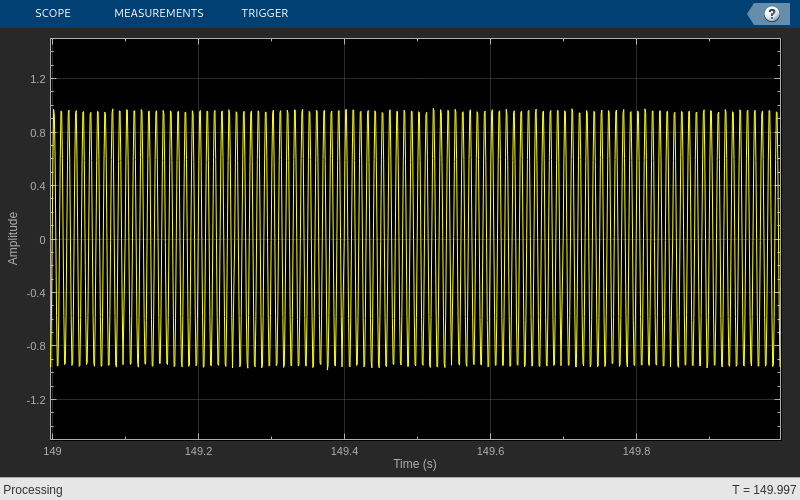Click the 149.6 x-axis tick label

(490, 451)
